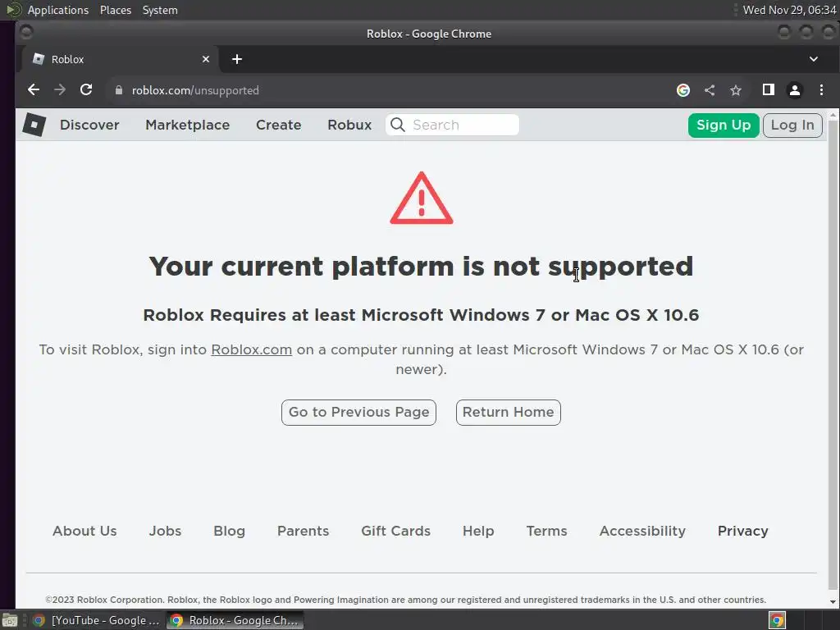The width and height of the screenshot is (840, 630).
Task: Click the show desktop icon in bottom panel
Action: 10,620
